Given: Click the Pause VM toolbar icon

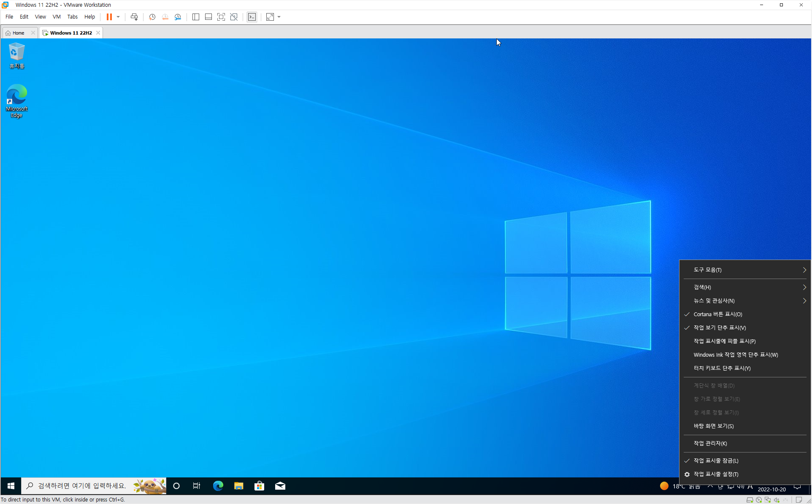Looking at the screenshot, I should click(x=109, y=17).
